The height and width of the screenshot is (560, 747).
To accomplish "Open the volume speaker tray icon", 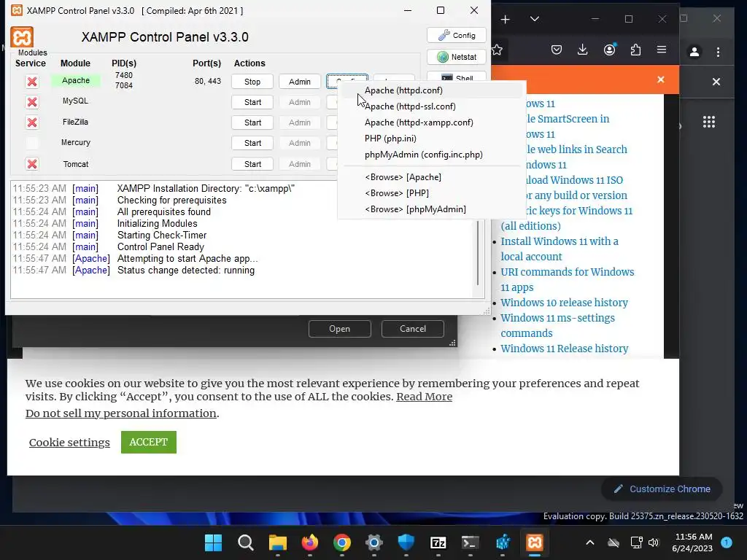I will pos(654,542).
